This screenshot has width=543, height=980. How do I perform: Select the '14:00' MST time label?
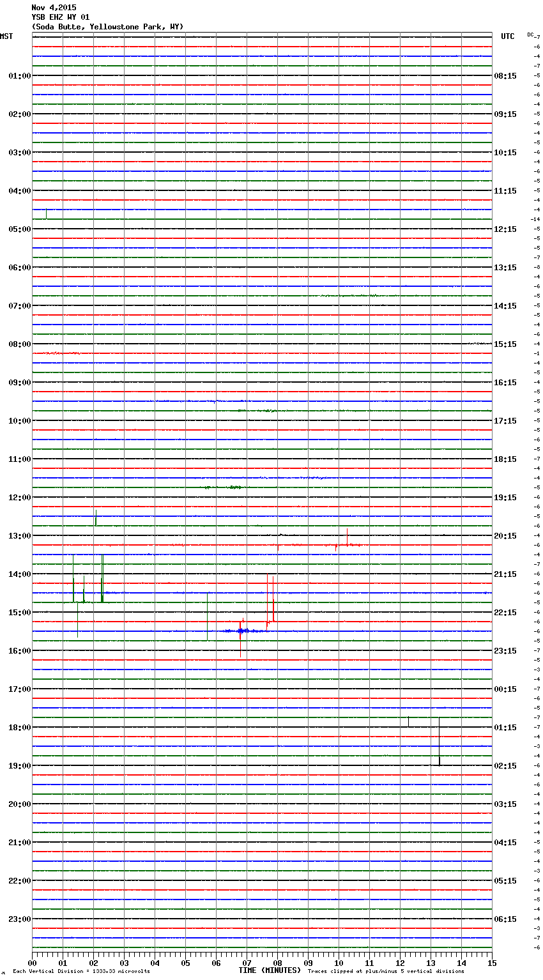(x=20, y=574)
